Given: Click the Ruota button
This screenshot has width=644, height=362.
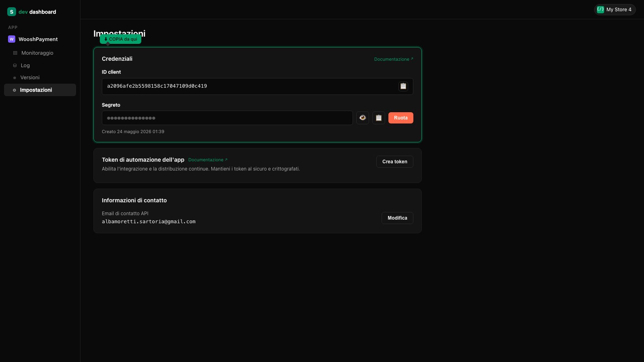Looking at the screenshot, I should coord(401,118).
